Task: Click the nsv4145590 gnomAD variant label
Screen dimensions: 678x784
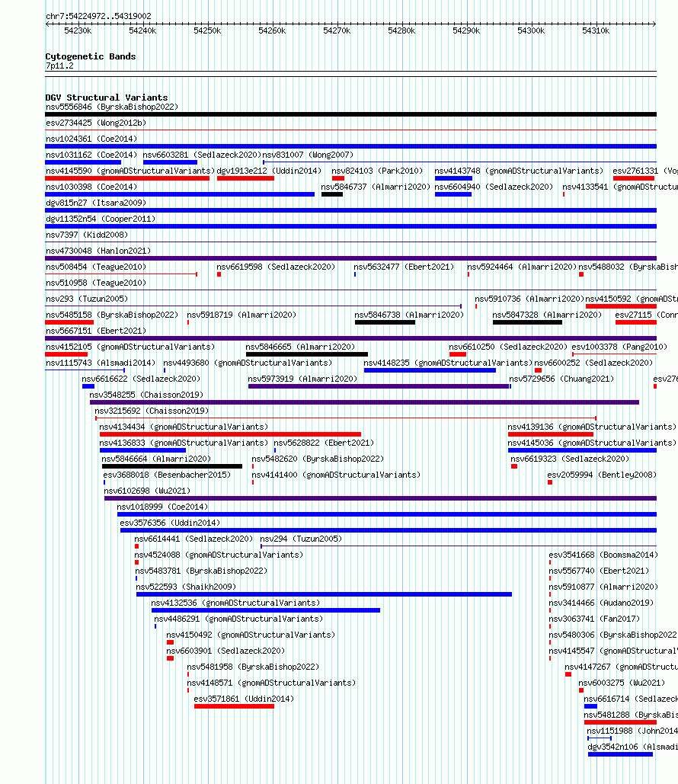Action: 130,171
